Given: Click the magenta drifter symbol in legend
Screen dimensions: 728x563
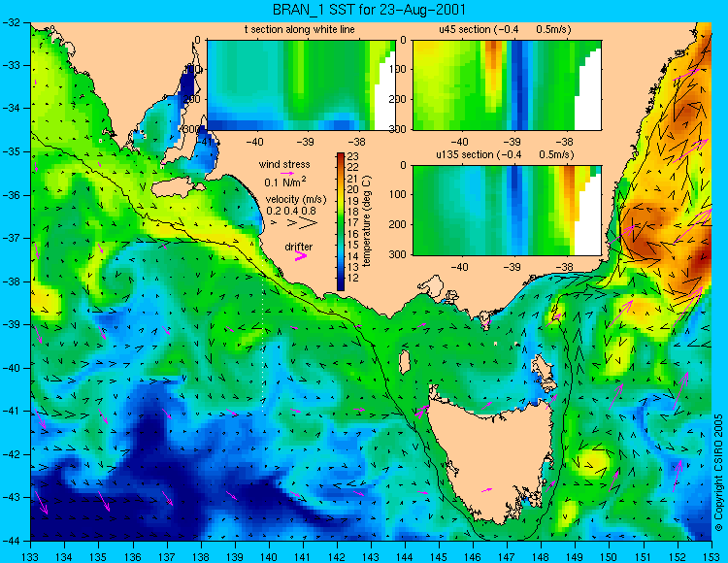Looking at the screenshot, I should tap(301, 256).
